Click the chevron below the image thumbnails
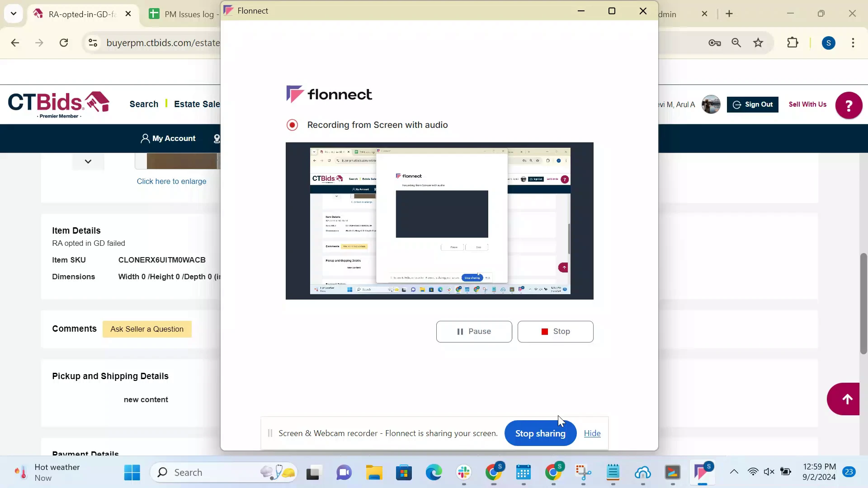This screenshot has width=868, height=488. pyautogui.click(x=88, y=161)
